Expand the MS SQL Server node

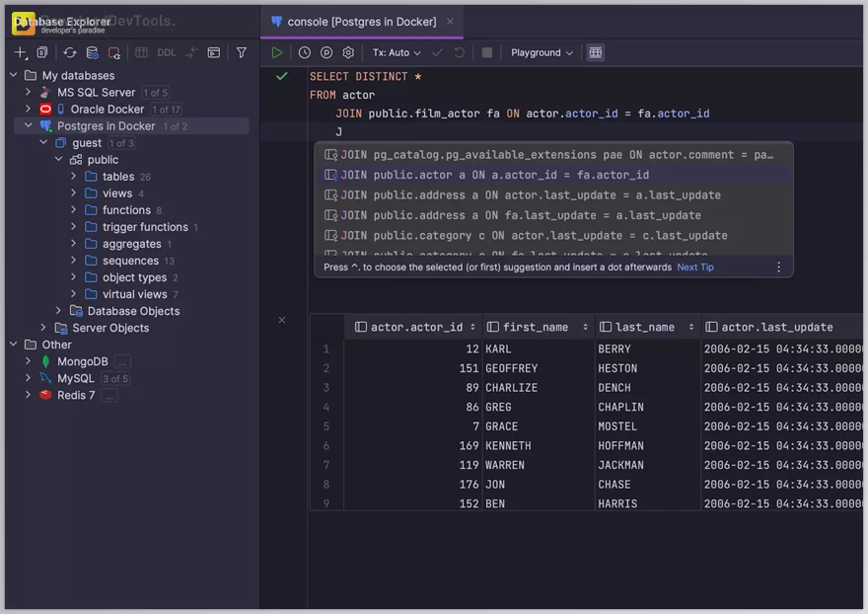point(29,92)
